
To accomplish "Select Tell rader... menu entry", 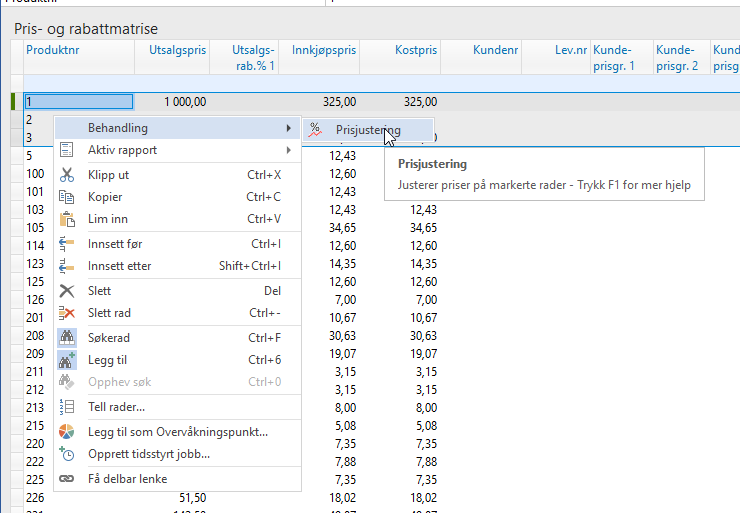I will 177,406.
